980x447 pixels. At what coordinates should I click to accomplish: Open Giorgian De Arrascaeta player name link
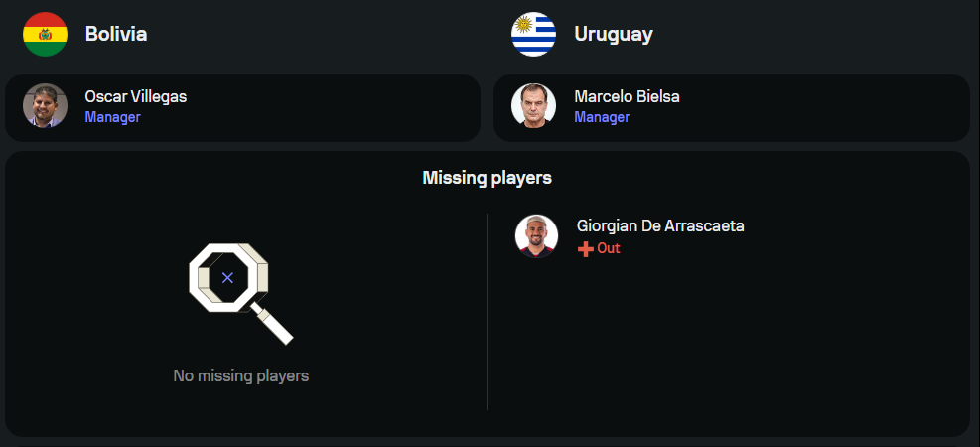tap(660, 225)
